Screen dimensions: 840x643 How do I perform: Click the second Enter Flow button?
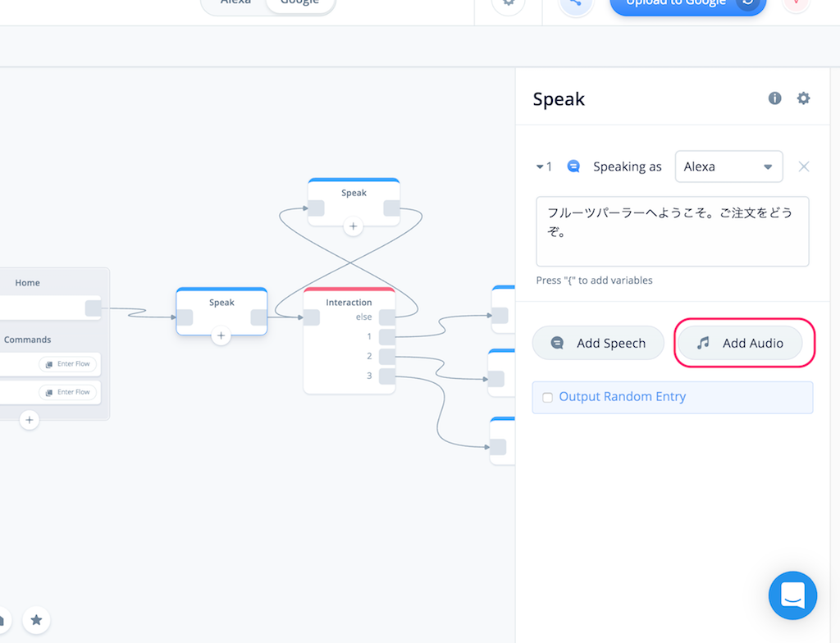pos(68,392)
